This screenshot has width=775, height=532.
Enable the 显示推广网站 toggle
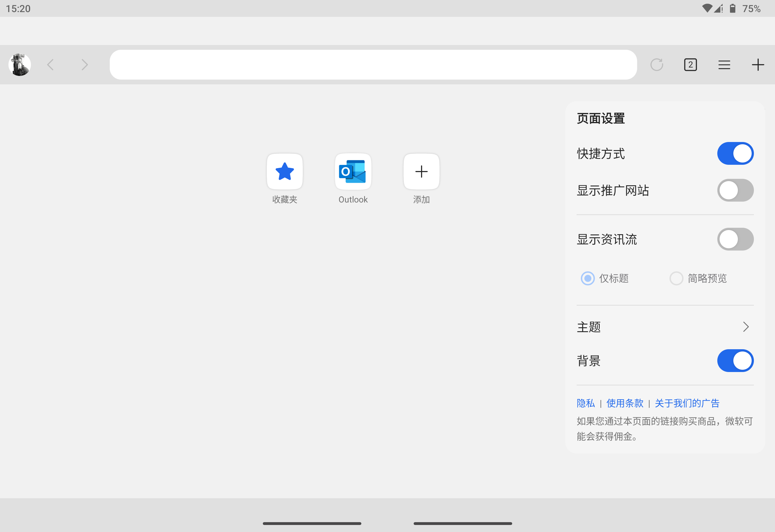[735, 190]
